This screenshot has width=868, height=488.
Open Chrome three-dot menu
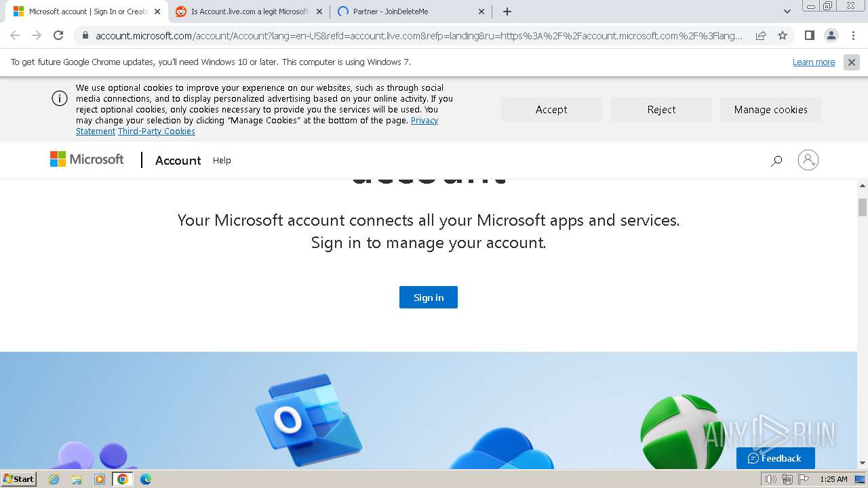(852, 35)
